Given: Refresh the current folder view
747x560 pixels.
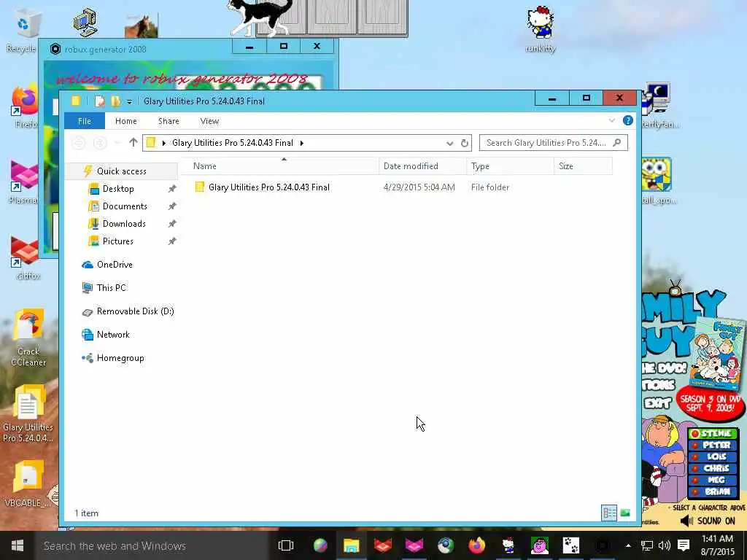Looking at the screenshot, I should click(x=465, y=143).
